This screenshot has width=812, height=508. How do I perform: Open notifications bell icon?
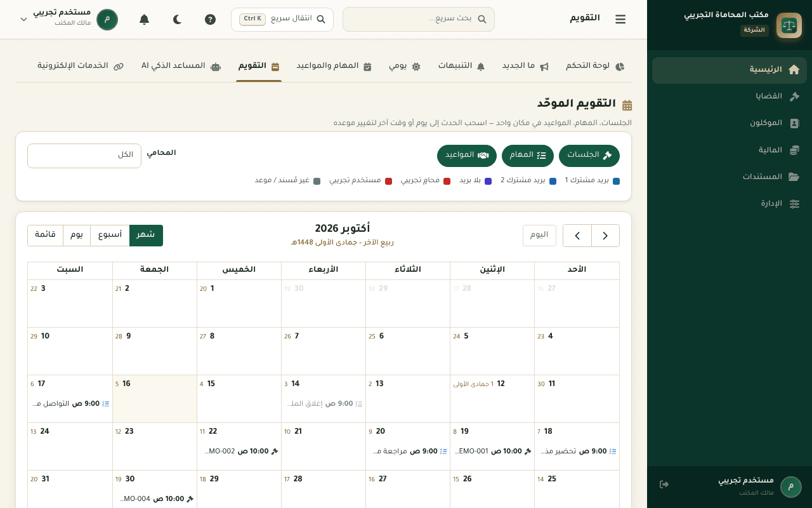(x=144, y=19)
